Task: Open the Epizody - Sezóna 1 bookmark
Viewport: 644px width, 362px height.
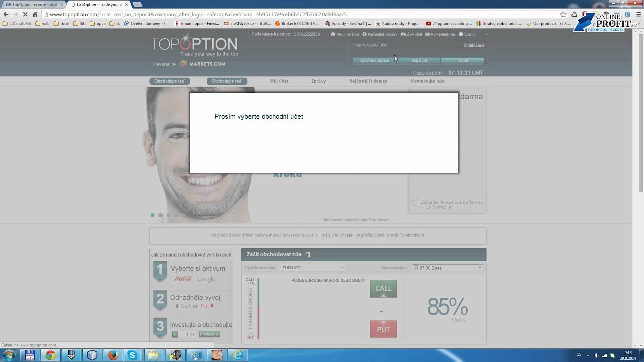Action: [x=348, y=23]
